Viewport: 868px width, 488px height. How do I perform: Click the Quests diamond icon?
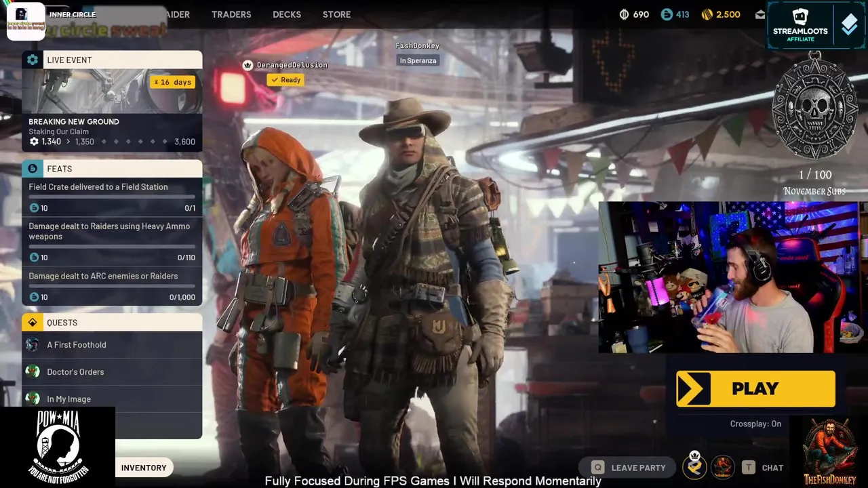tap(33, 323)
